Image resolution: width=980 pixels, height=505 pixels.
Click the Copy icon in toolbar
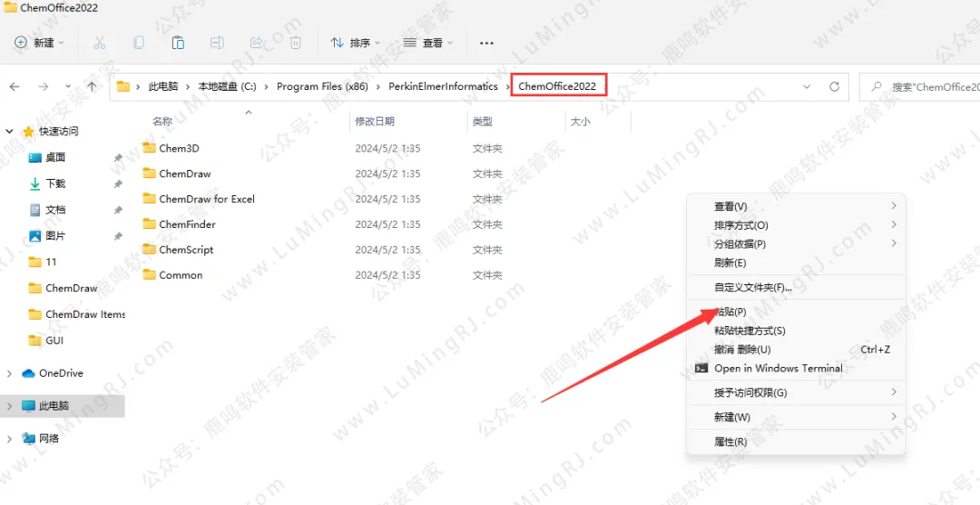(139, 43)
